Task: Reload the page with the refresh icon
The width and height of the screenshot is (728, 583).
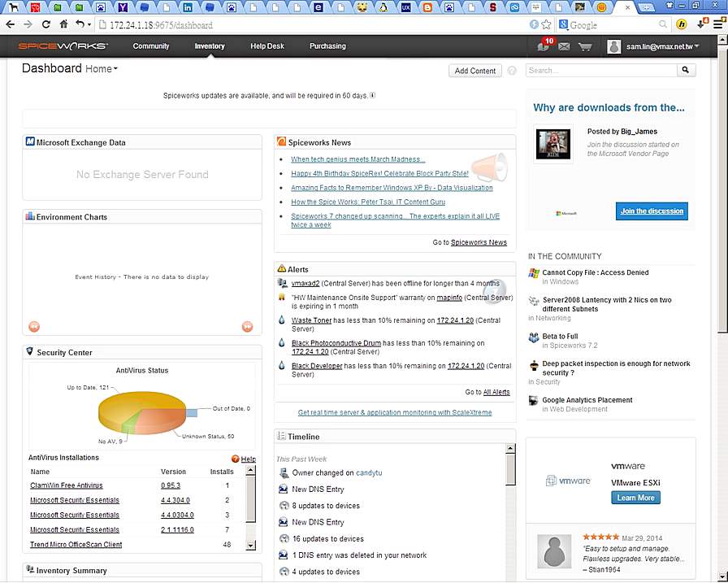Action: tap(45, 24)
